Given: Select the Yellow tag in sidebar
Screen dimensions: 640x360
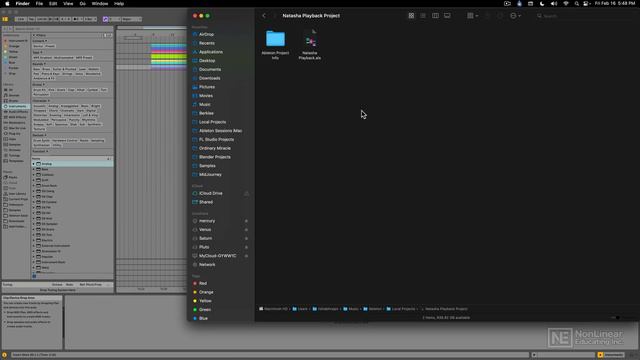Looking at the screenshot, I should (205, 301).
